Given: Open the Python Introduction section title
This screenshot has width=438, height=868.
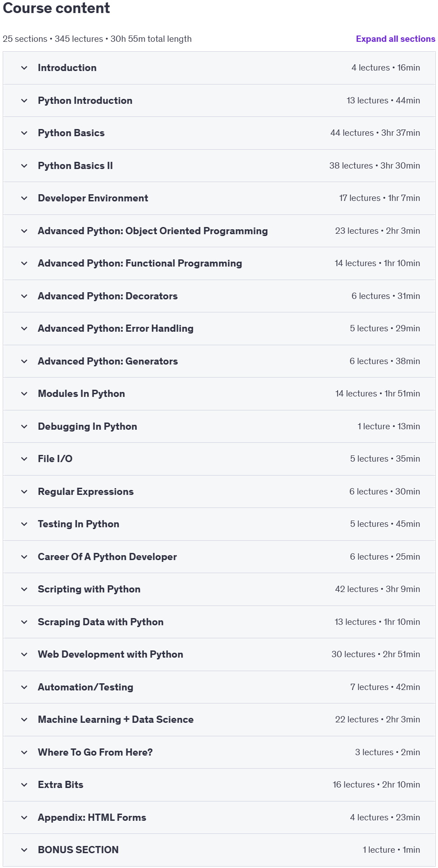Looking at the screenshot, I should tap(85, 101).
